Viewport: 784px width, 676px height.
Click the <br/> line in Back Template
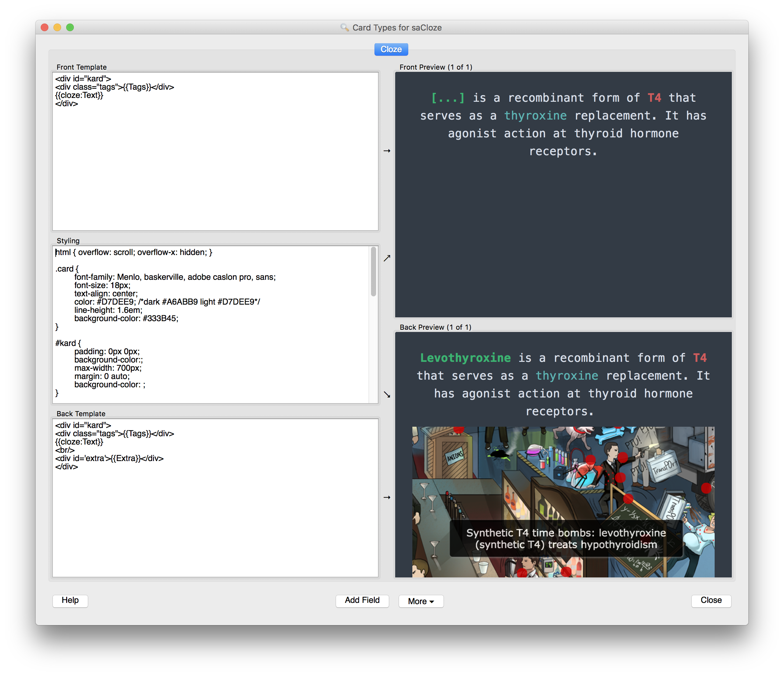click(65, 450)
